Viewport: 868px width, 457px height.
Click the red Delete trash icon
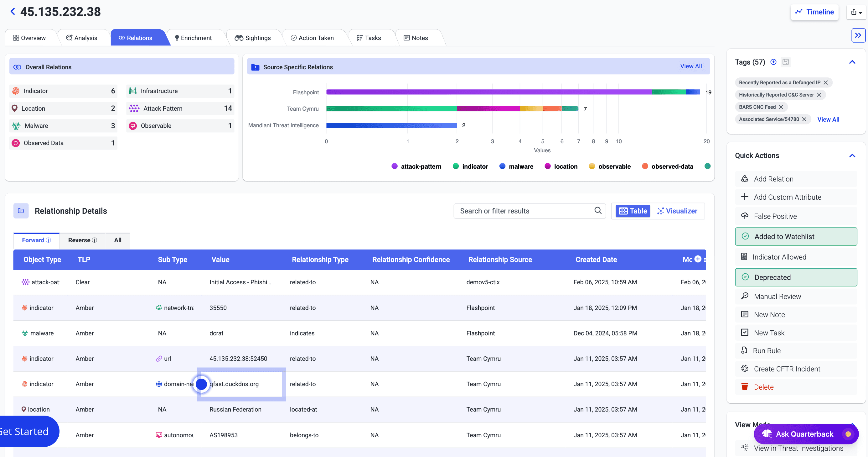pos(745,386)
